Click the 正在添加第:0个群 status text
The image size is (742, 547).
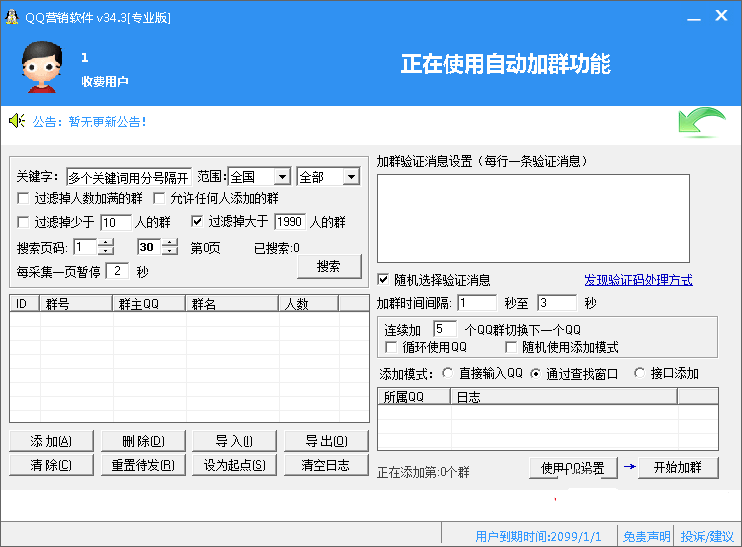click(423, 472)
